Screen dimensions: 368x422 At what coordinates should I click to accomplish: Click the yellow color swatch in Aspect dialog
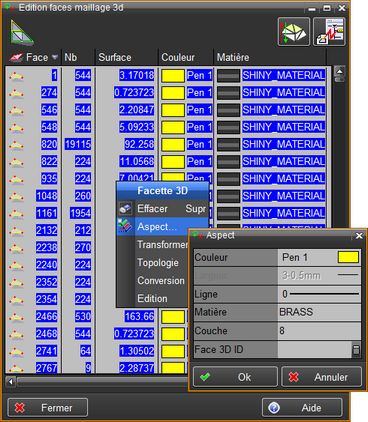pyautogui.click(x=348, y=257)
